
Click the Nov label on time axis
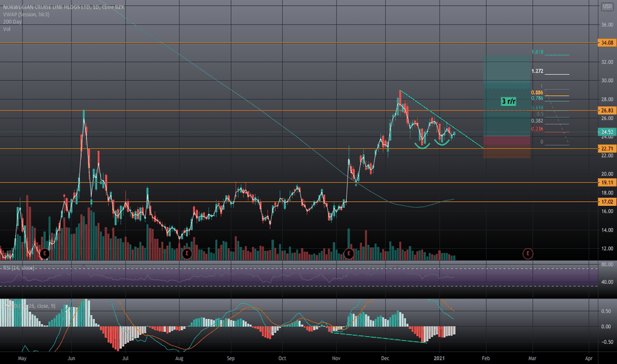tap(336, 359)
